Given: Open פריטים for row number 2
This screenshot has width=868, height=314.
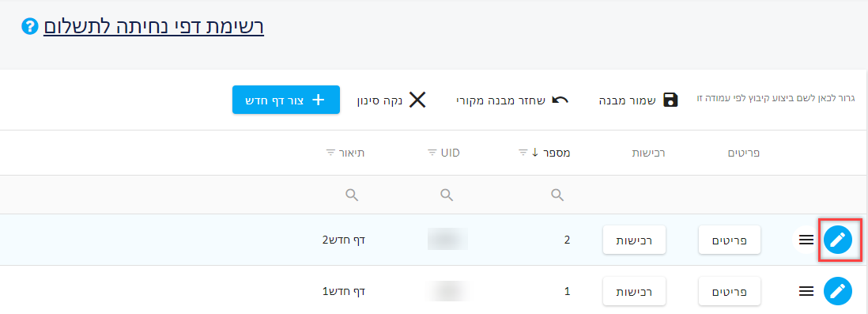Looking at the screenshot, I should [730, 240].
